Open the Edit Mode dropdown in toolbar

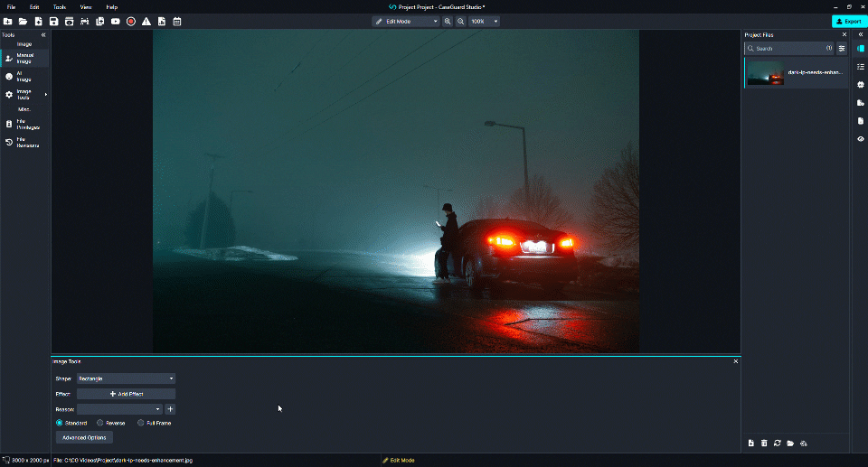[406, 22]
